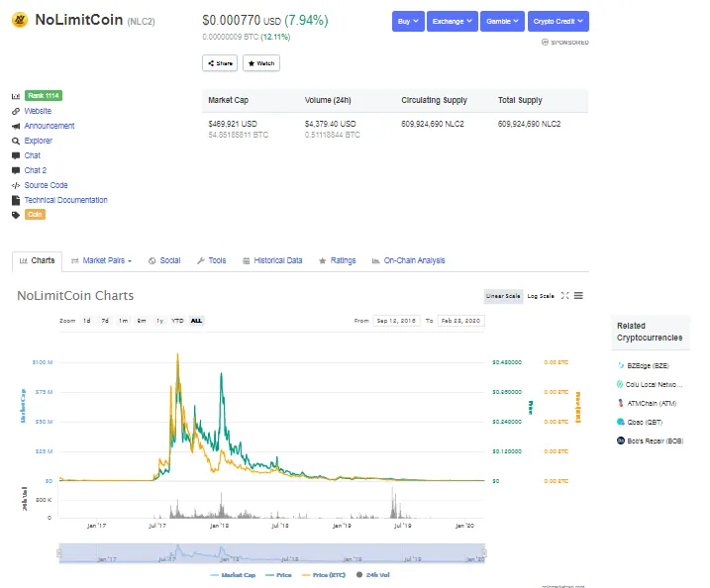Screen dimensions: 710x588
Task: Open the Source Code link
Action: (x=46, y=185)
